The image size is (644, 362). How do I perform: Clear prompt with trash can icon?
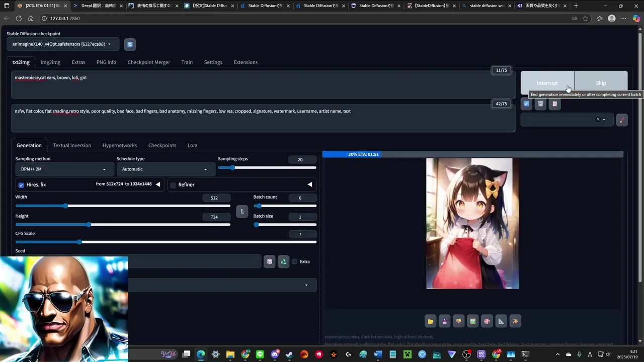540,104
